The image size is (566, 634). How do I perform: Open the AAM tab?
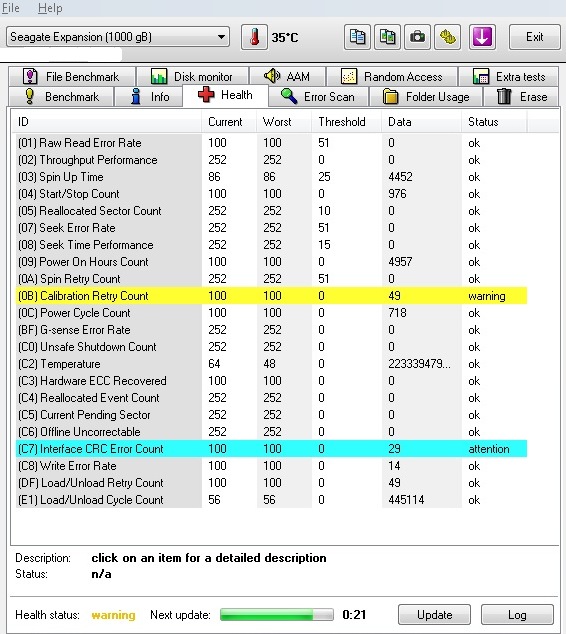287,76
